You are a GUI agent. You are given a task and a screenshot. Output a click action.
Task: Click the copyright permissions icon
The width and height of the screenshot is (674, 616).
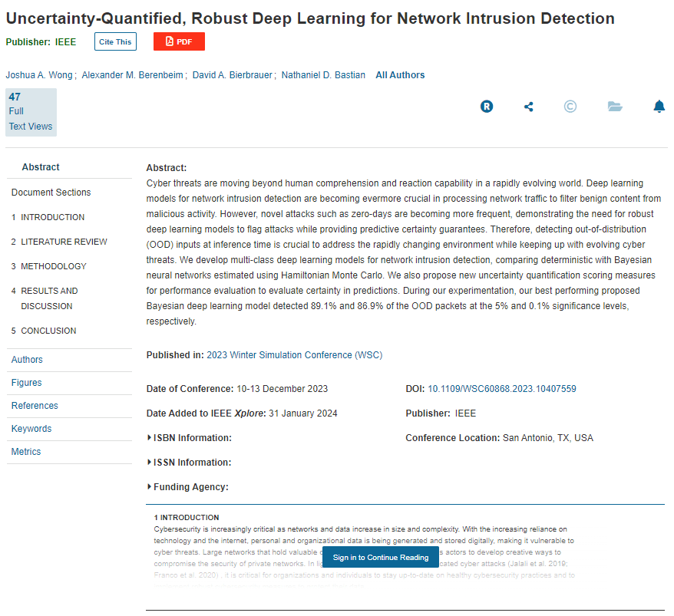[x=570, y=107]
